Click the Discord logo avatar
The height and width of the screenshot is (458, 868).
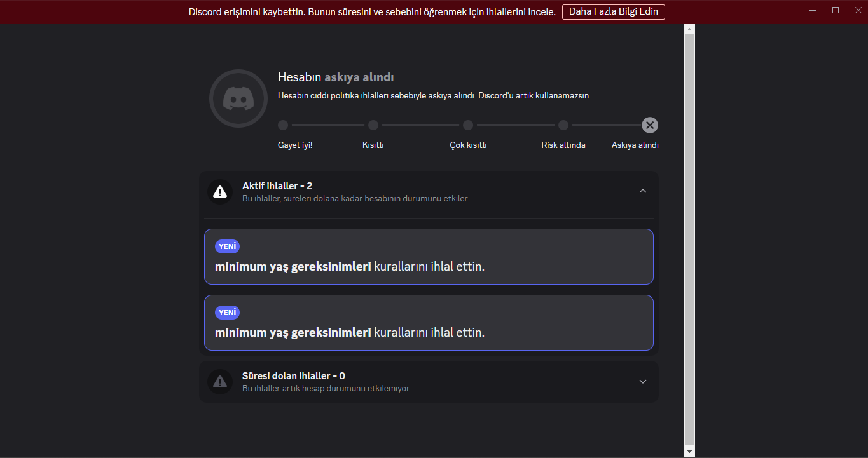[238, 98]
